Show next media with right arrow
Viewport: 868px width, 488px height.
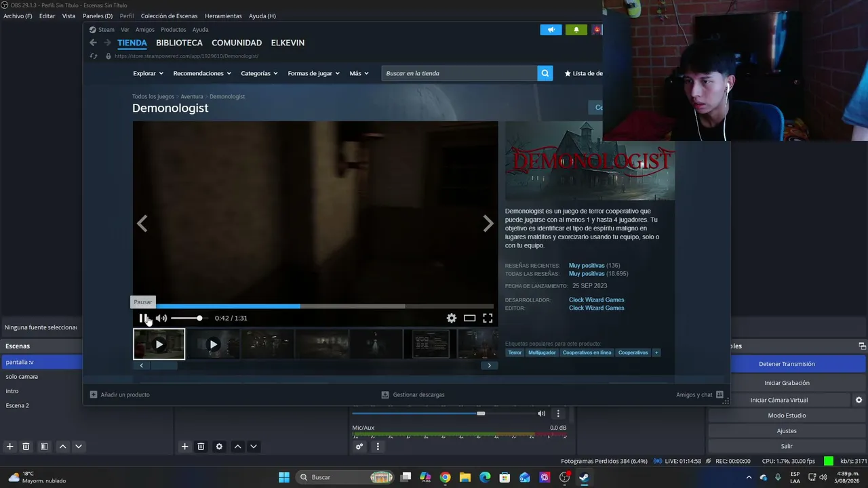click(488, 224)
